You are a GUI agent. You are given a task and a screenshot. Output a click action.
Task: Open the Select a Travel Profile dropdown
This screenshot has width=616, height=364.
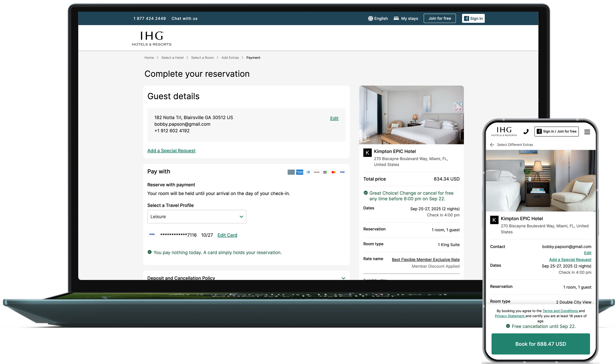click(197, 217)
